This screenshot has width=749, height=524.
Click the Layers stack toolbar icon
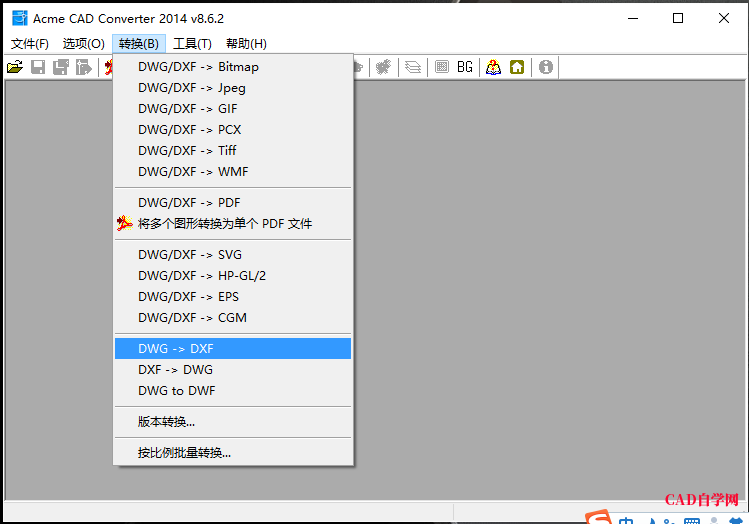pos(413,67)
